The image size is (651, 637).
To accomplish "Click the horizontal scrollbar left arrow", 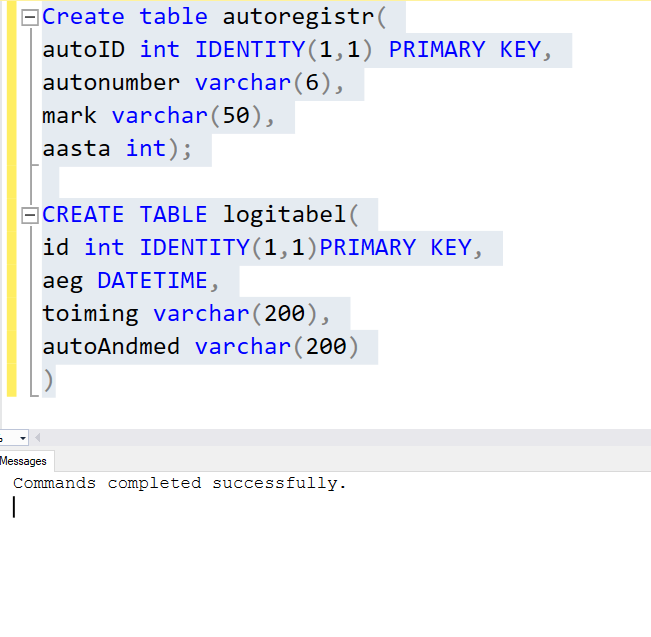I will (38, 438).
